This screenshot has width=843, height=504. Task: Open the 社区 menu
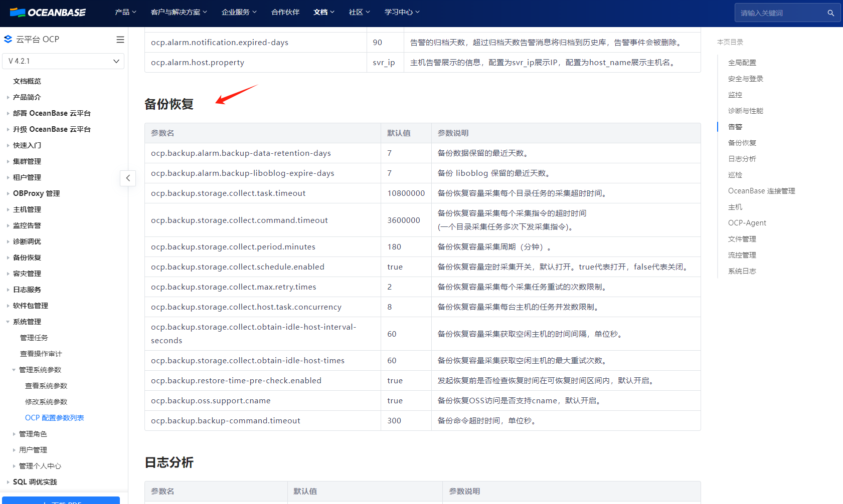pos(360,12)
